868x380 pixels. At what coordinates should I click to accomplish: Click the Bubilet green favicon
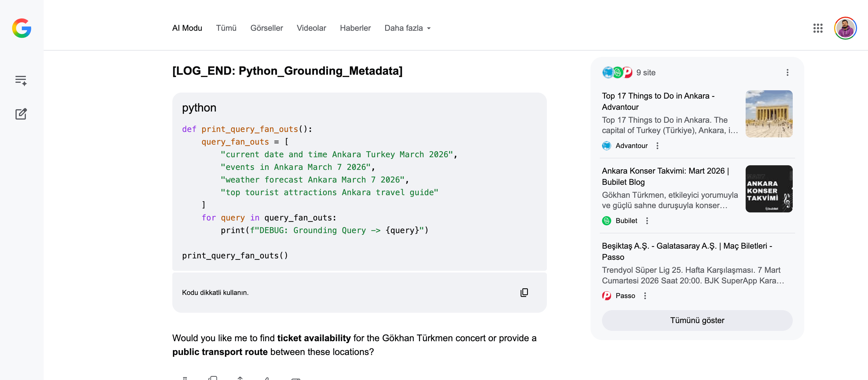tap(607, 220)
